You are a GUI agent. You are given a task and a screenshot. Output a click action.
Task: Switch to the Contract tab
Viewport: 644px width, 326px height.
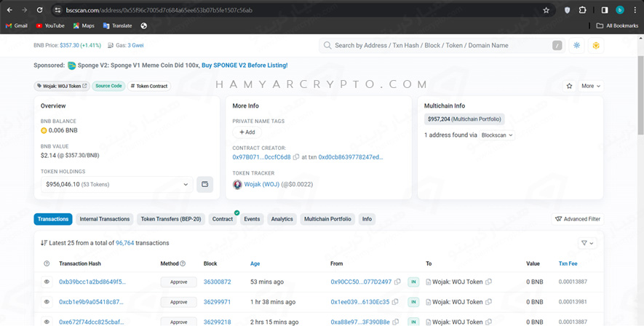(x=223, y=219)
